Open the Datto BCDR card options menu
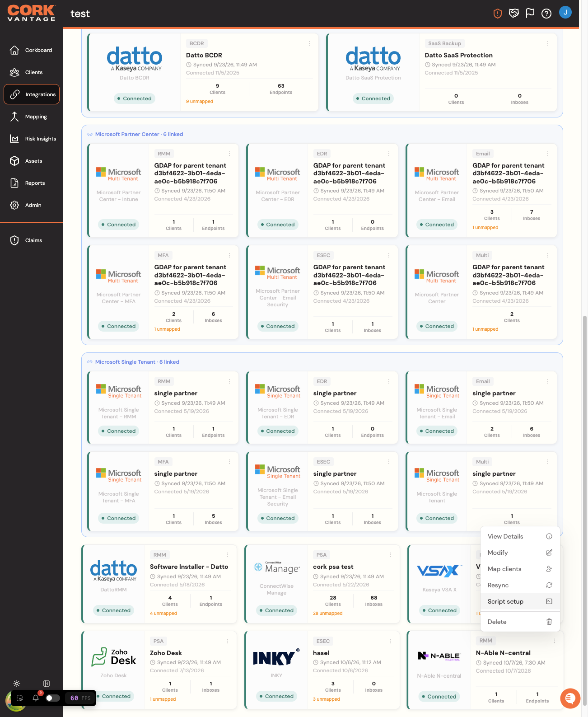This screenshot has height=717, width=588. [309, 43]
